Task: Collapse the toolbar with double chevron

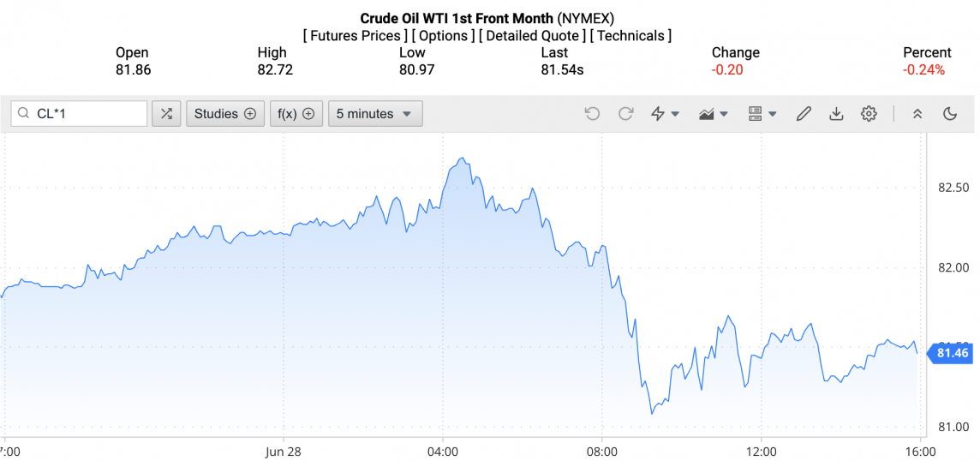Action: [x=917, y=114]
